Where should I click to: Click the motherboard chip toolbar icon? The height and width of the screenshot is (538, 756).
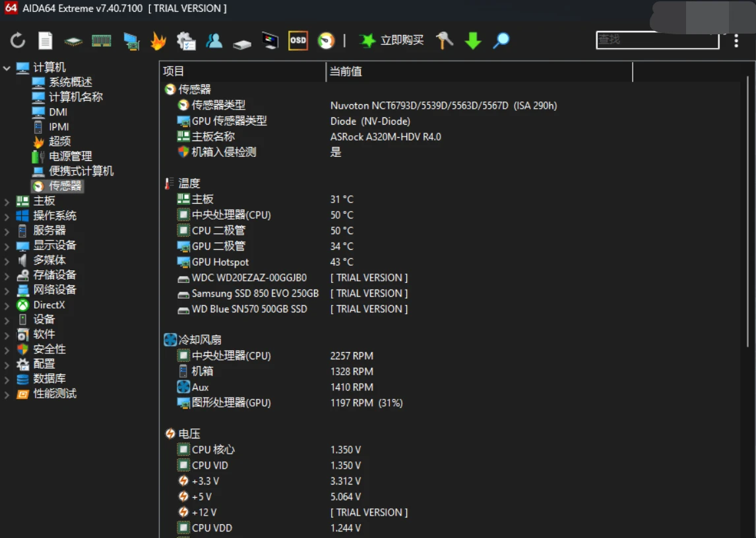[73, 42]
